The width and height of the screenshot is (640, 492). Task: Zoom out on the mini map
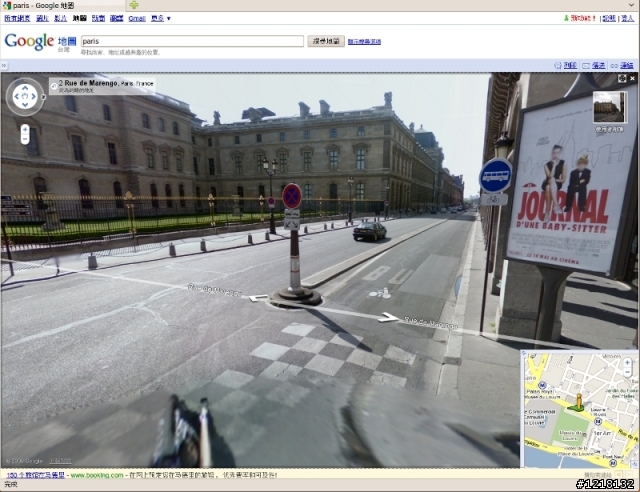point(627,372)
